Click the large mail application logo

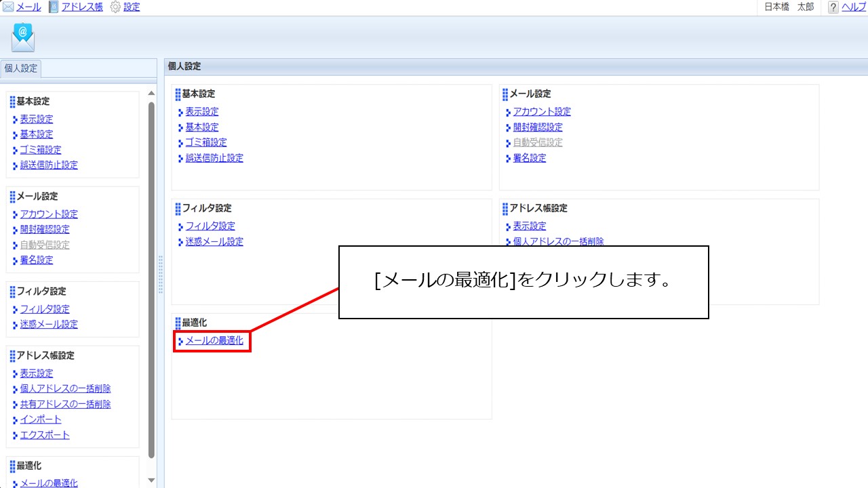point(23,37)
